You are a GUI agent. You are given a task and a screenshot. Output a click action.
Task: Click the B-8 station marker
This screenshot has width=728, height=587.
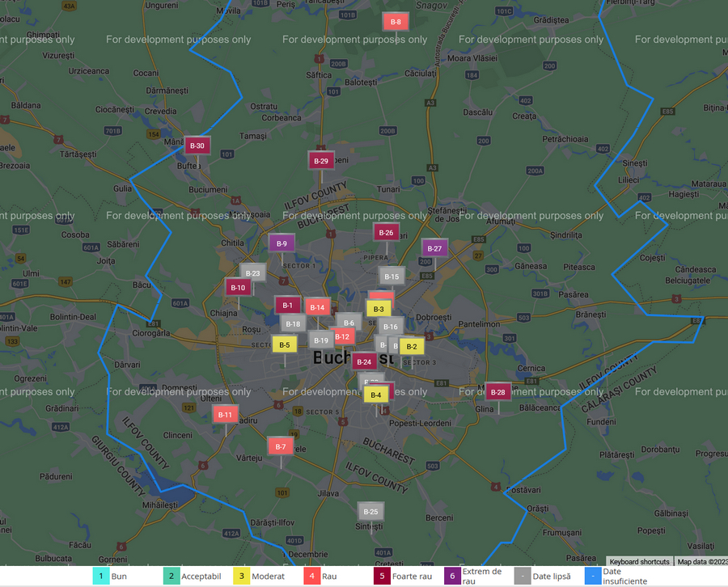click(395, 22)
